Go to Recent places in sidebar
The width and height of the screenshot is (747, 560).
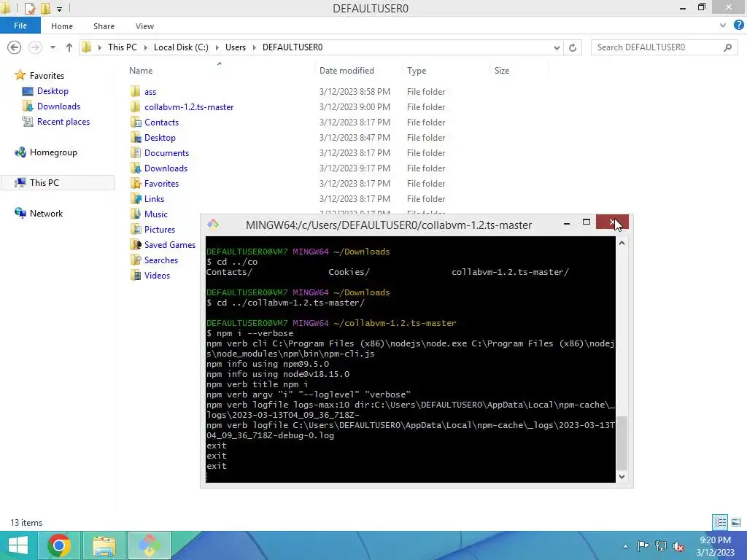63,122
